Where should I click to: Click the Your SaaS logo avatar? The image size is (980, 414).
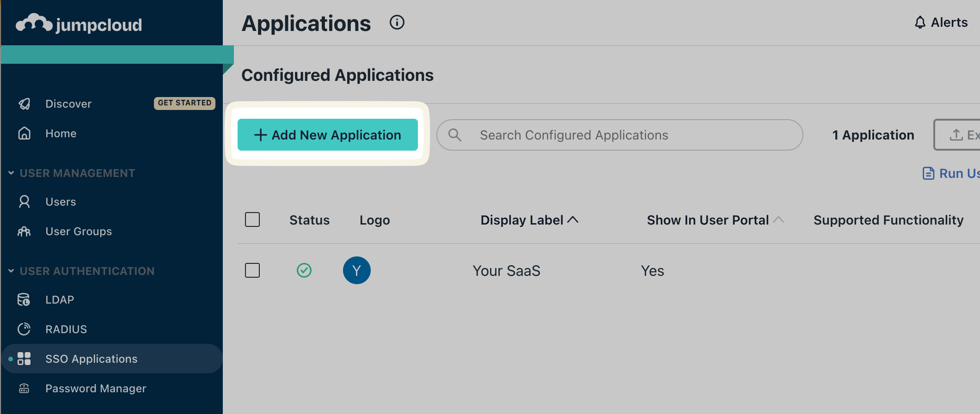coord(356,270)
